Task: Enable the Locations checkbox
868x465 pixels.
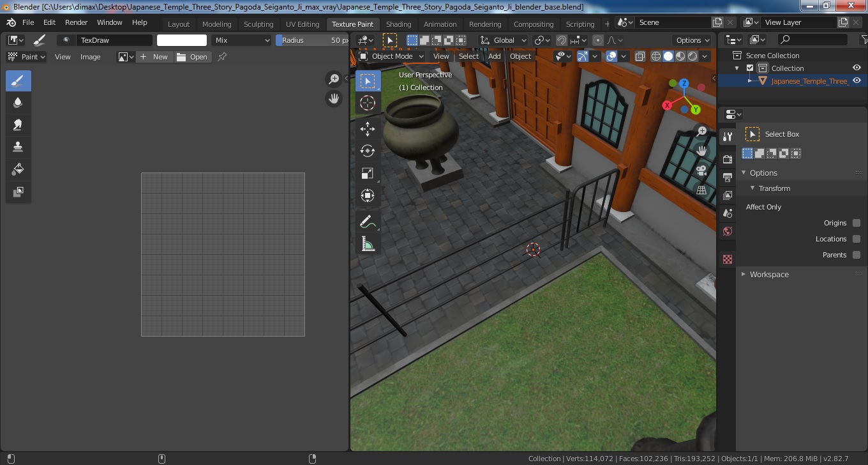Action: (x=857, y=239)
